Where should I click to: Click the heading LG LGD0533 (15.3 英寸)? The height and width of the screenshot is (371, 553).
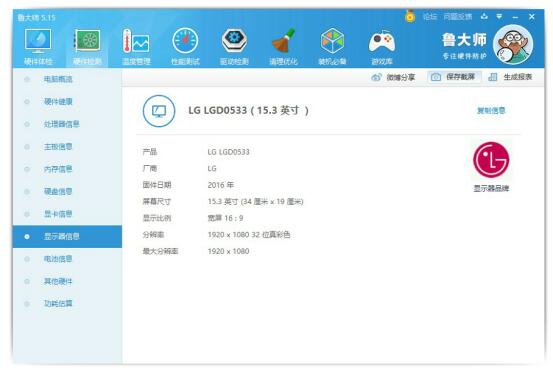pyautogui.click(x=249, y=110)
